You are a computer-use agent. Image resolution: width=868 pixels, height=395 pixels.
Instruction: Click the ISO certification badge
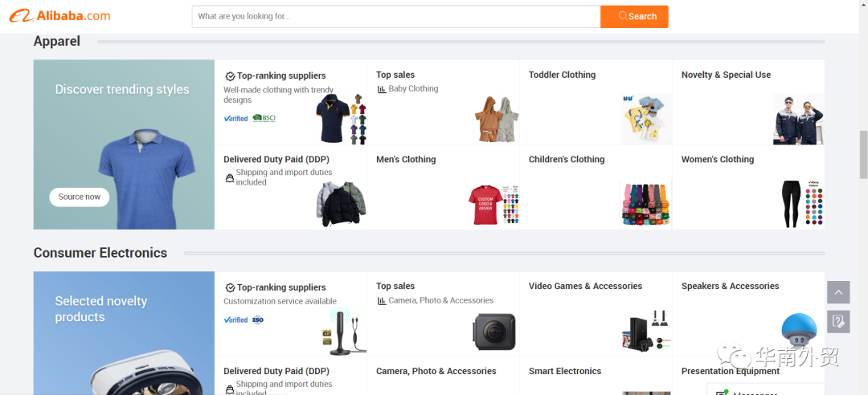tap(258, 320)
